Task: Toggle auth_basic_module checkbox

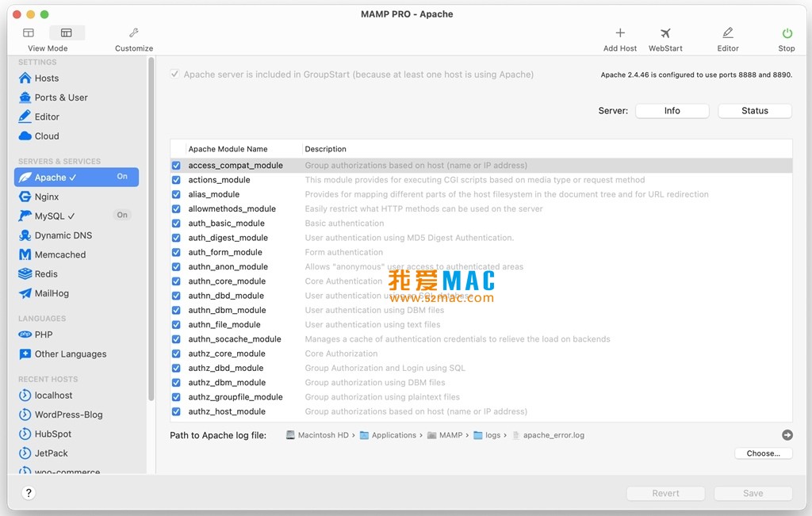Action: [176, 224]
